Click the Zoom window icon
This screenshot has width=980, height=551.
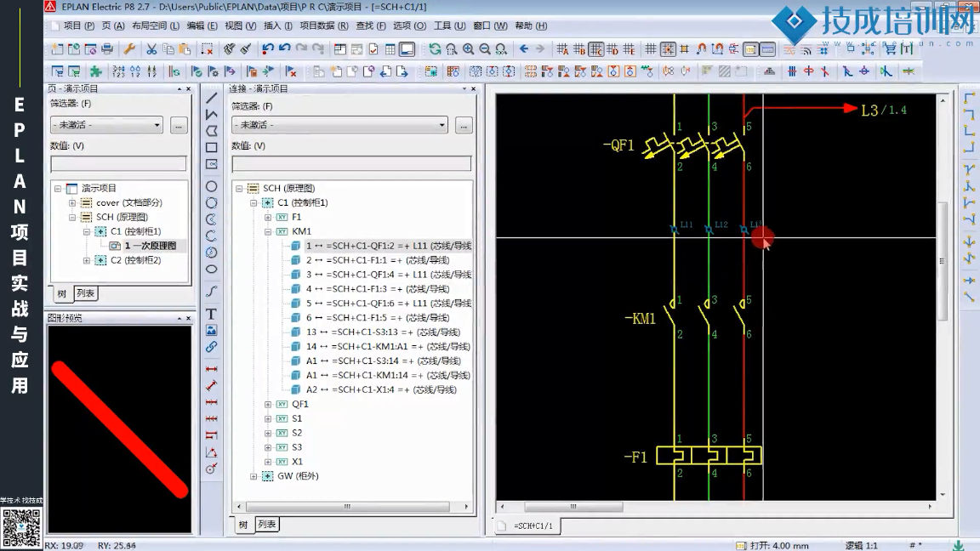tap(451, 48)
